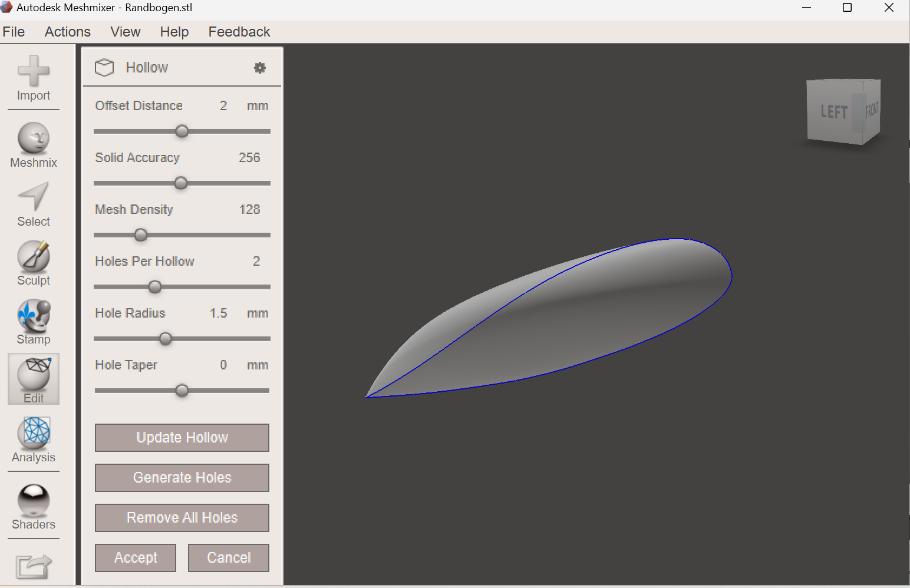
Task: Open the View menu
Action: click(125, 31)
